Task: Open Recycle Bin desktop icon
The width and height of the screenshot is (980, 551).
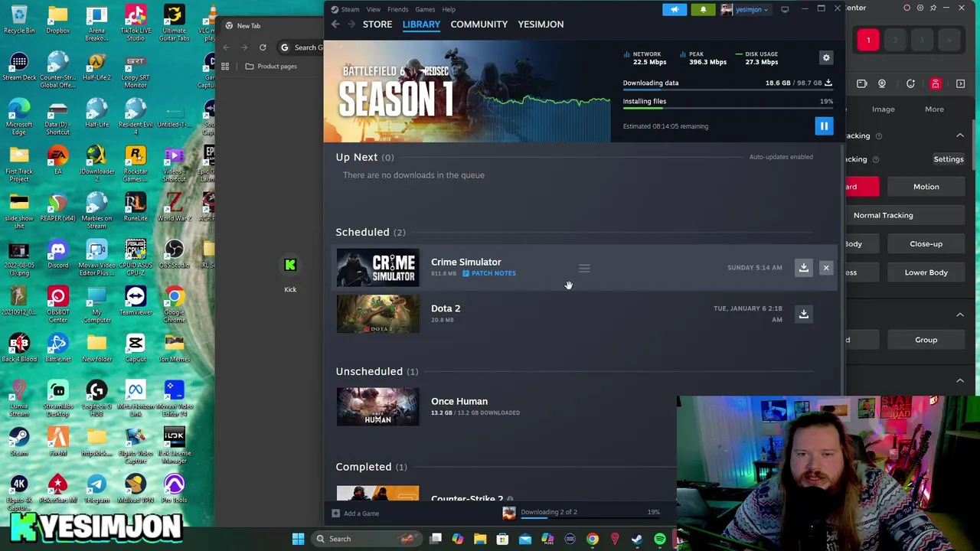Action: (x=19, y=20)
